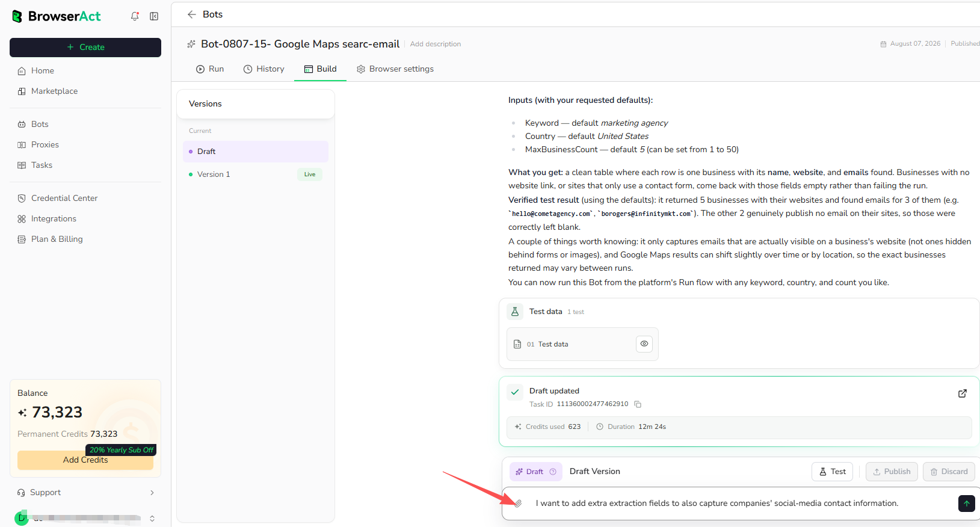
Task: Click the bot sparkle icon by title
Action: point(191,44)
